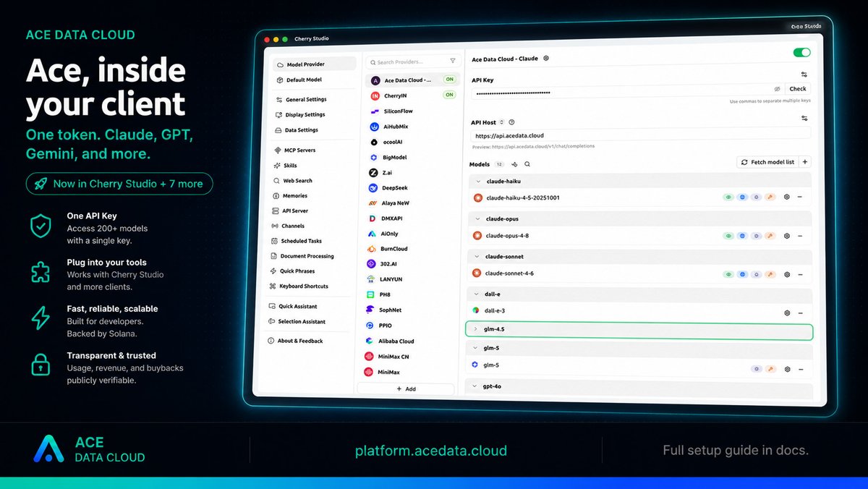Click the search icon in Models header
The width and height of the screenshot is (868, 489).
click(527, 164)
